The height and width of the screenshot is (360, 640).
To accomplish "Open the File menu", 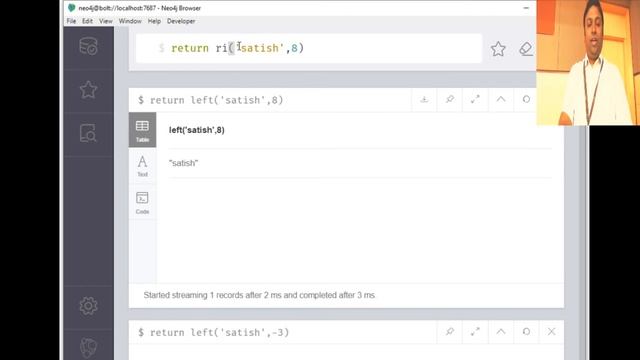I will 71,21.
